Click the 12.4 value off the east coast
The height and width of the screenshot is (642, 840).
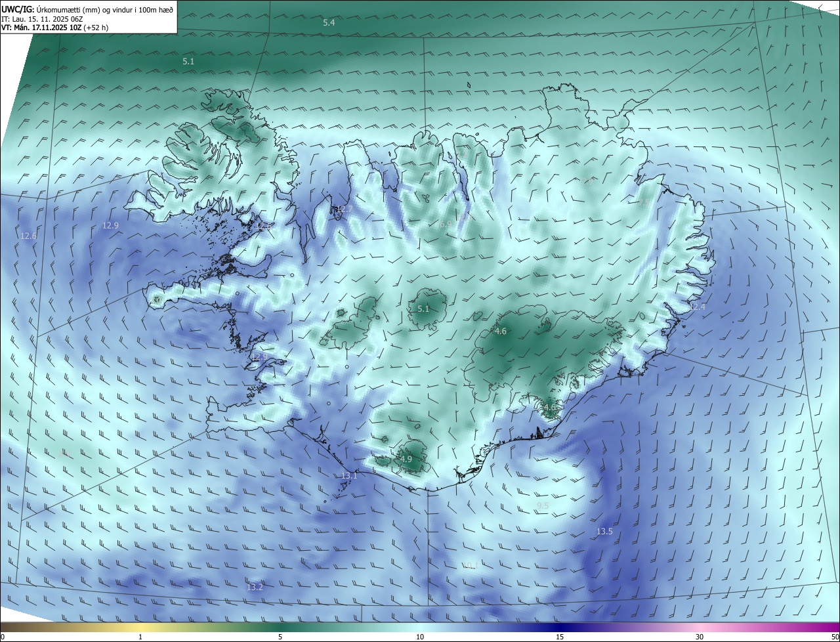[x=697, y=307]
